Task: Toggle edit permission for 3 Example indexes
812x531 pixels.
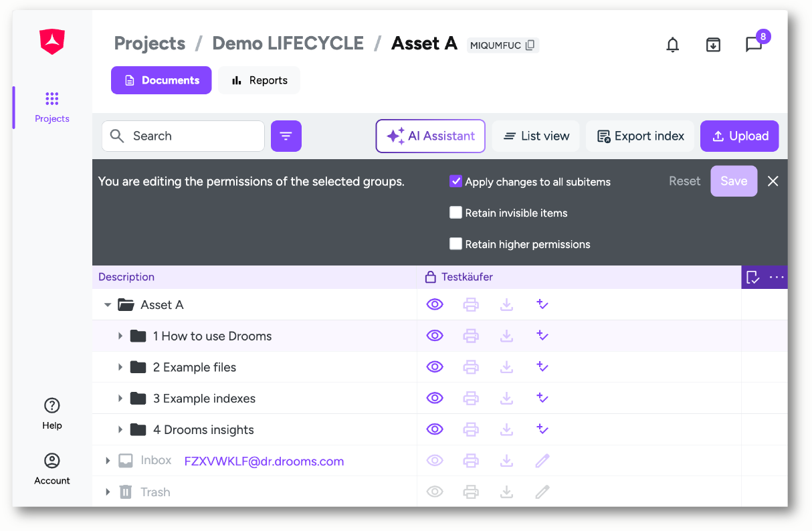Action: 542,398
